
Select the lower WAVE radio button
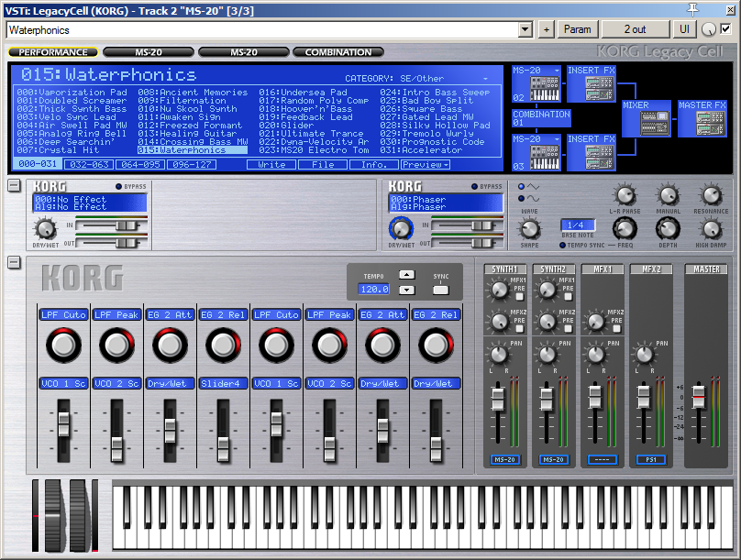521,199
